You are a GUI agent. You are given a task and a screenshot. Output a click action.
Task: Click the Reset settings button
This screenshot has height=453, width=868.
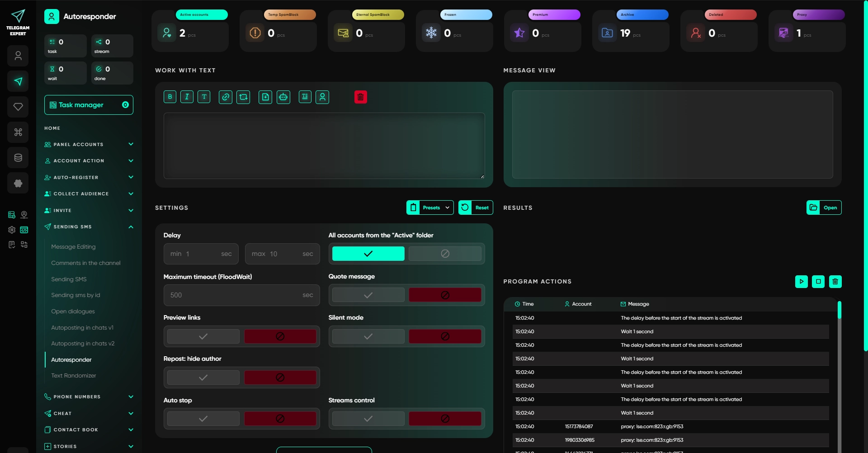[476, 208]
